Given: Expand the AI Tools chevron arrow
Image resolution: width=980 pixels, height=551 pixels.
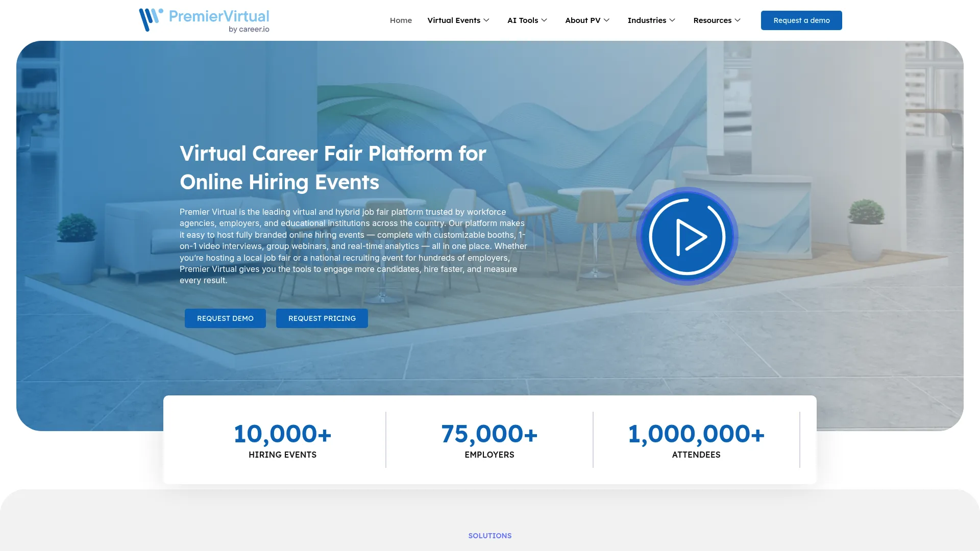Looking at the screenshot, I should 544,20.
